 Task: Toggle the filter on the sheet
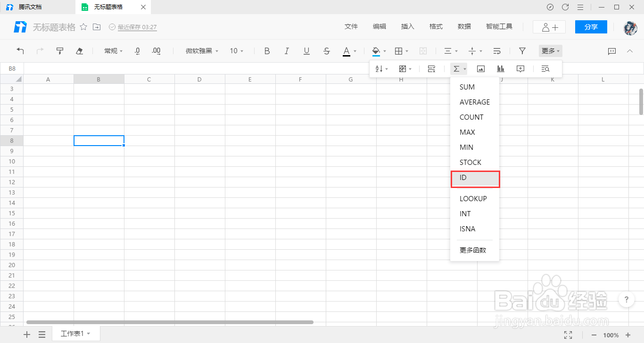point(522,51)
